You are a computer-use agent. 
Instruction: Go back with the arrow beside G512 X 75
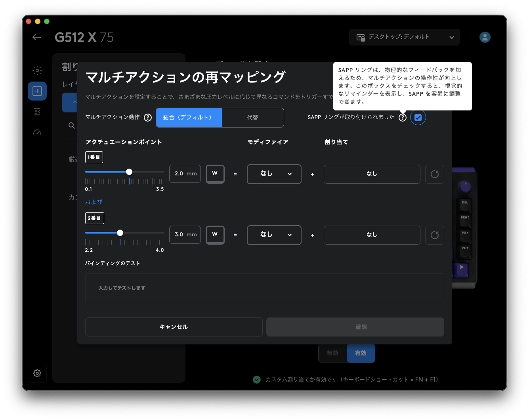pos(37,37)
